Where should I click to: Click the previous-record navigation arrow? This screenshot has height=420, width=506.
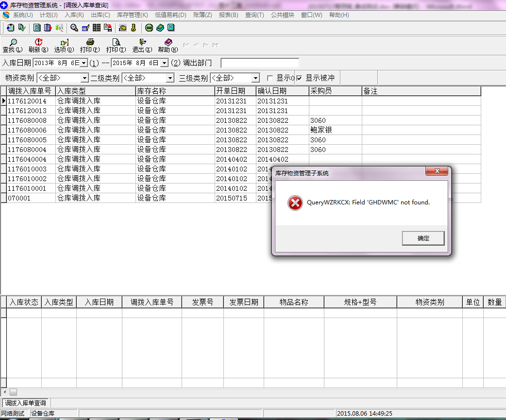coord(196,45)
